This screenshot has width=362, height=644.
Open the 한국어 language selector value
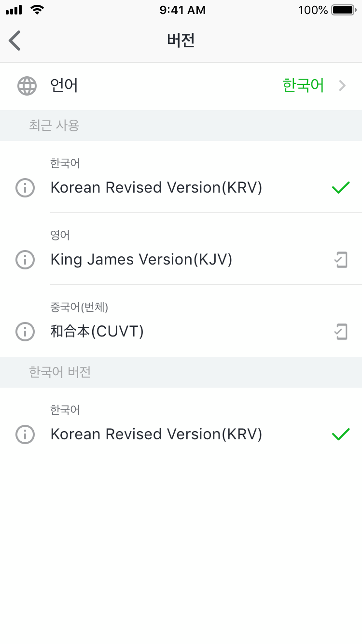pyautogui.click(x=303, y=86)
